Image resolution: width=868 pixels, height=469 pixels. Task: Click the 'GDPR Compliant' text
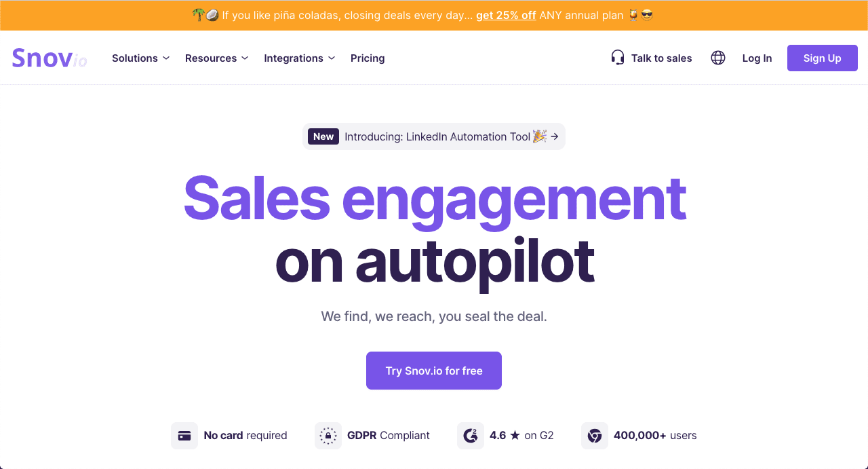[389, 436]
